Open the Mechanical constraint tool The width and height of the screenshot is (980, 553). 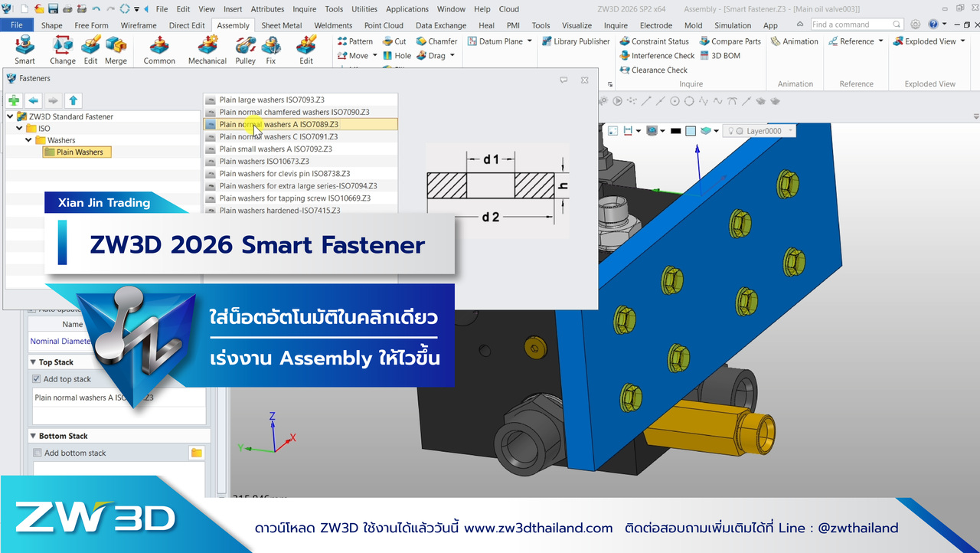pyautogui.click(x=207, y=49)
